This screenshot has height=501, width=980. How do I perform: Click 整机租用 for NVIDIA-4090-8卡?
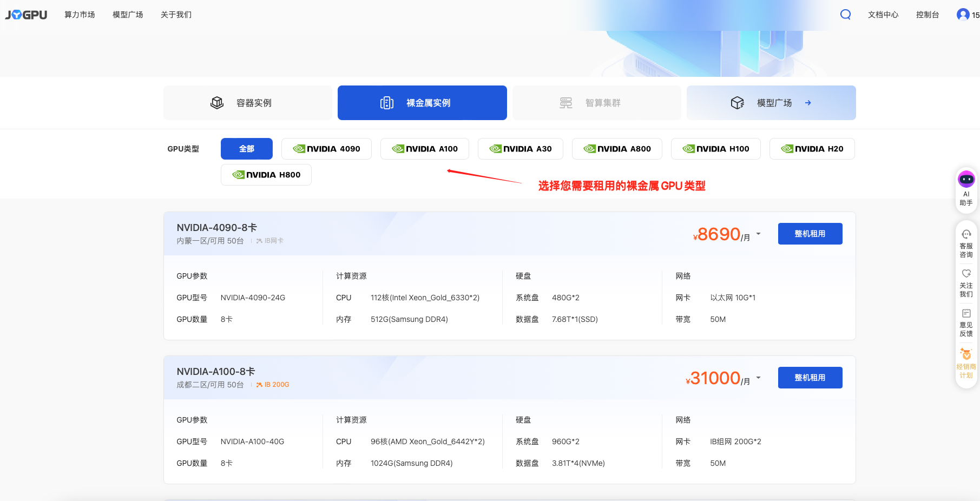point(810,234)
